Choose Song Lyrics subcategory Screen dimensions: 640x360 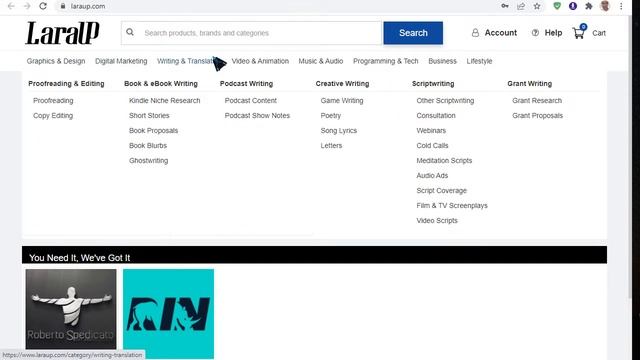pos(338,131)
